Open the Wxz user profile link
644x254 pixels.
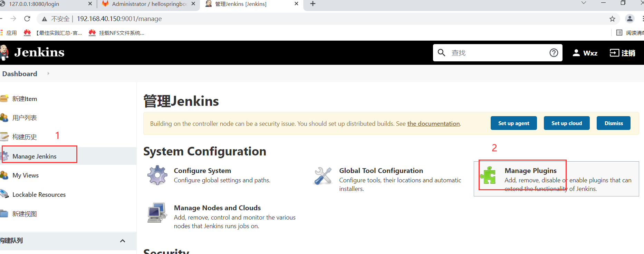click(x=590, y=53)
